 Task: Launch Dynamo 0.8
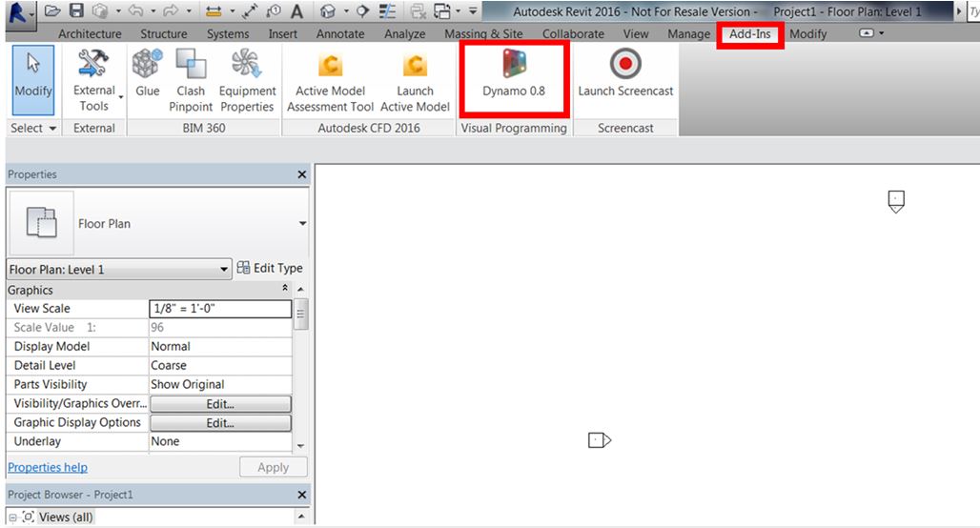tap(514, 73)
